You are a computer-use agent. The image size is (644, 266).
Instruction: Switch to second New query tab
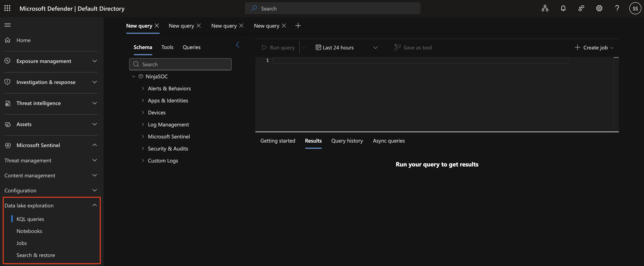click(x=181, y=26)
